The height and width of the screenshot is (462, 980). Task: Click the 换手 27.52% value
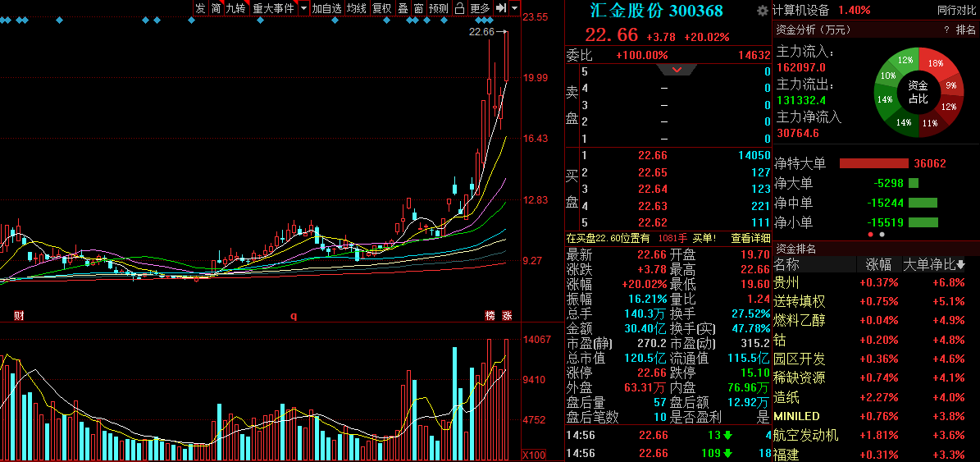pos(751,313)
